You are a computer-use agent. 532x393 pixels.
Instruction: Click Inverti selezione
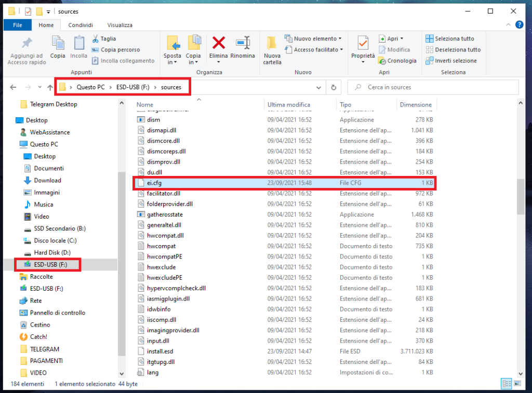click(x=451, y=61)
